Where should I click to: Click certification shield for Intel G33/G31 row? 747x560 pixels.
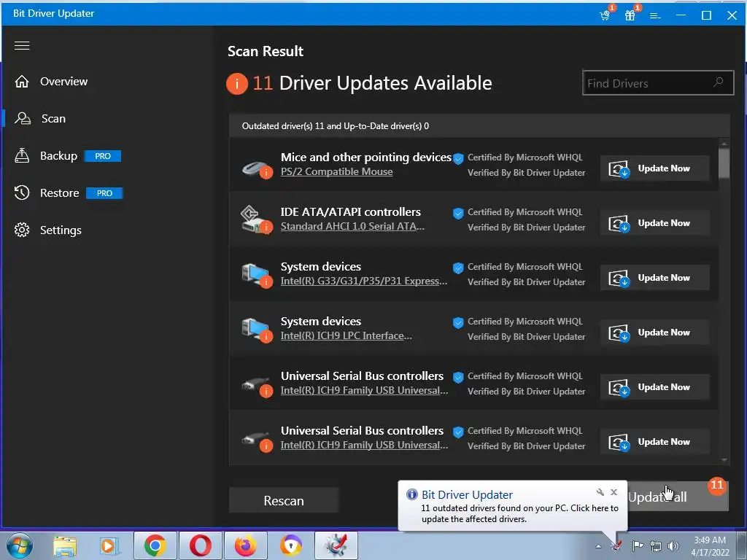coord(458,268)
